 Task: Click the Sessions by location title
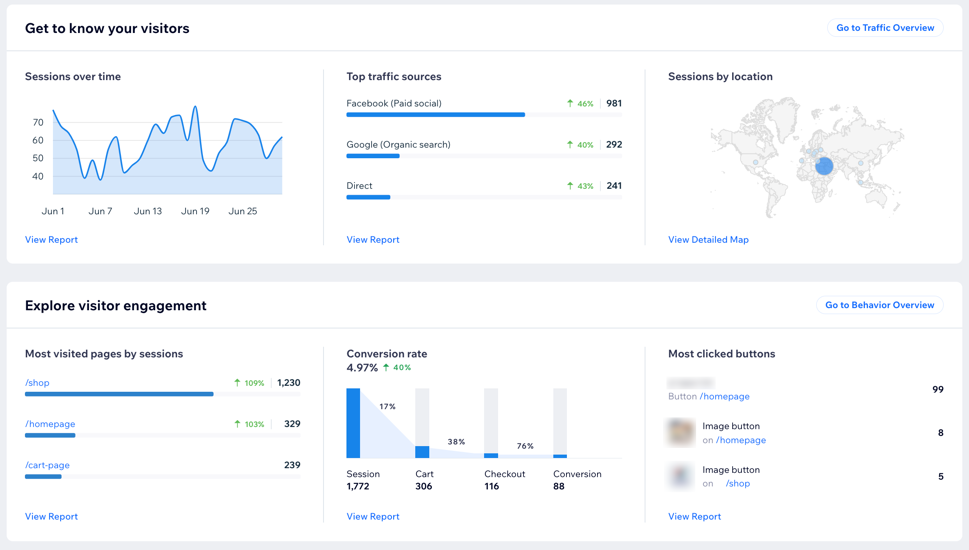tap(721, 77)
